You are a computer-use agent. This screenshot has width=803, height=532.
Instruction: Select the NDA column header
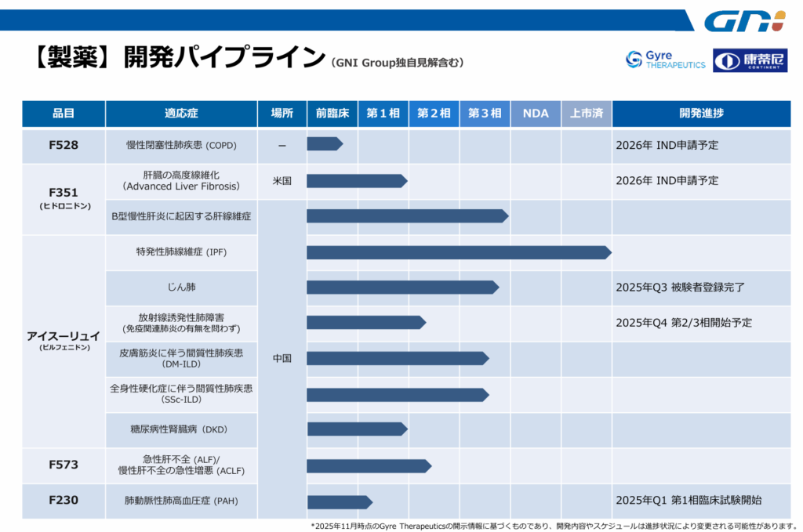point(536,114)
